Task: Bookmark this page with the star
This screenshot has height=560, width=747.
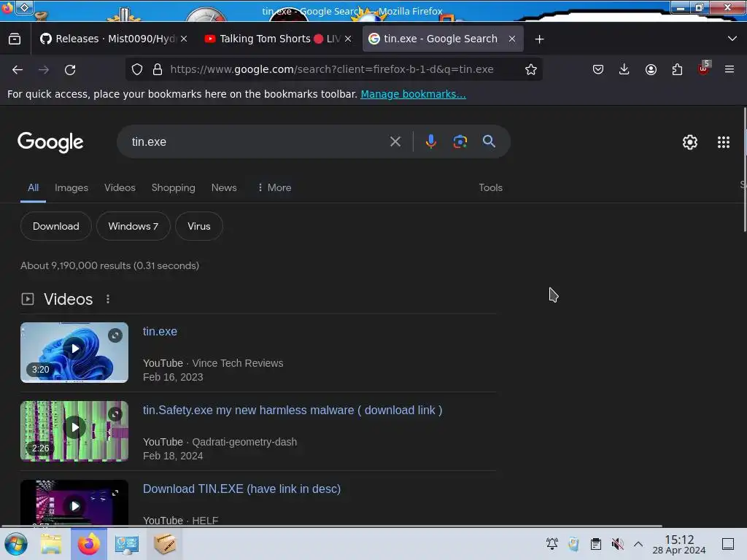Action: tap(531, 69)
